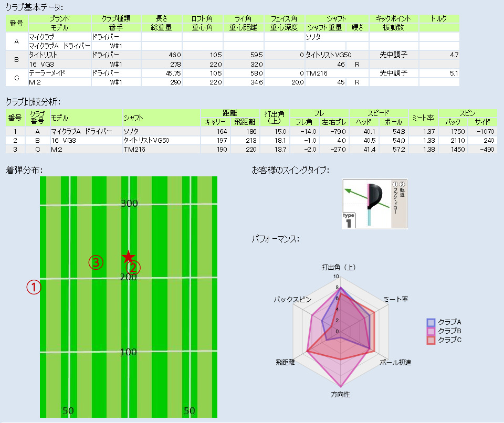504x423 pixels.
Task: Click the head speed value 41.4
Action: pyautogui.click(x=369, y=150)
